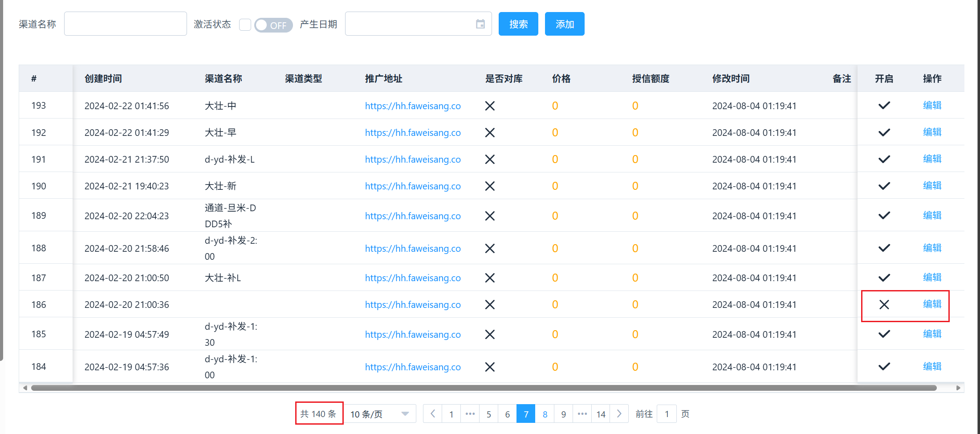The width and height of the screenshot is (980, 434).
Task: Select page 8 in pagination
Action: coord(545,414)
